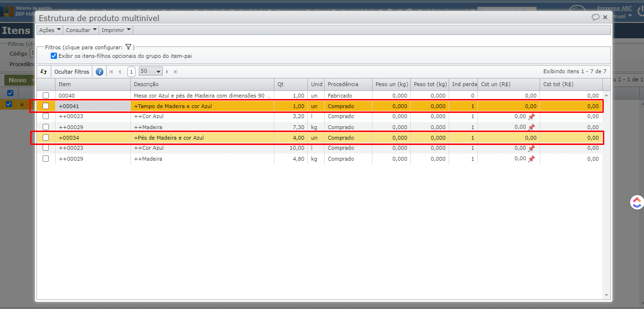
Task: Sort by the Cst tot (R$) column header
Action: point(571,84)
